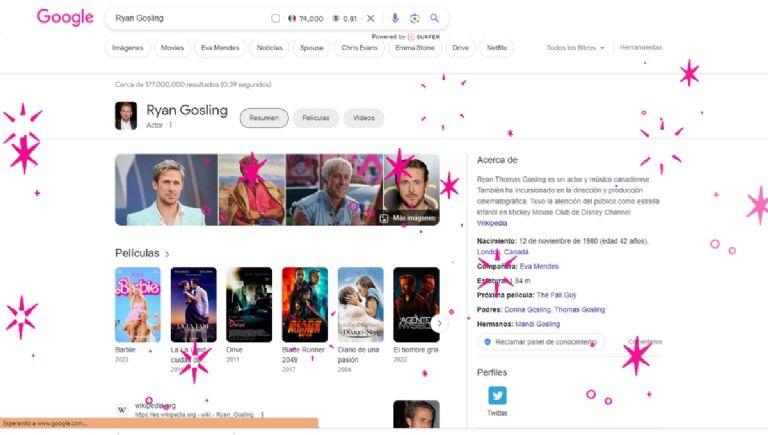The width and height of the screenshot is (768, 435).
Task: Open the Mandi Gosling link
Action: coord(537,324)
